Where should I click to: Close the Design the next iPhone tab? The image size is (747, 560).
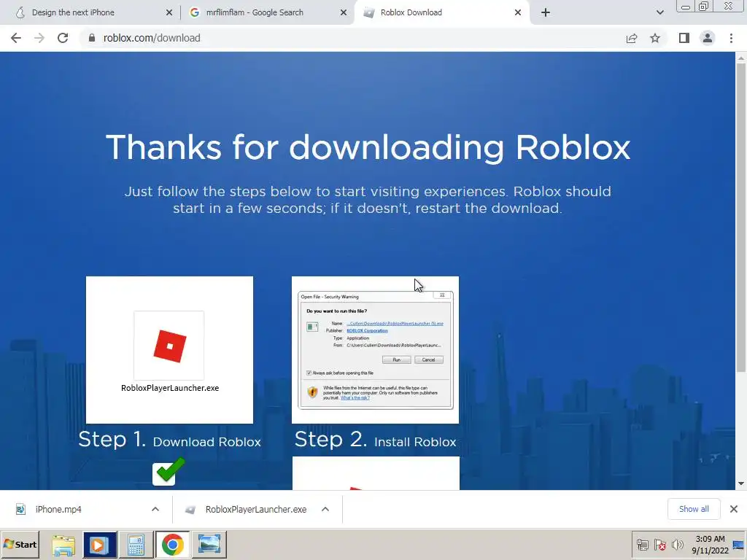click(x=169, y=12)
